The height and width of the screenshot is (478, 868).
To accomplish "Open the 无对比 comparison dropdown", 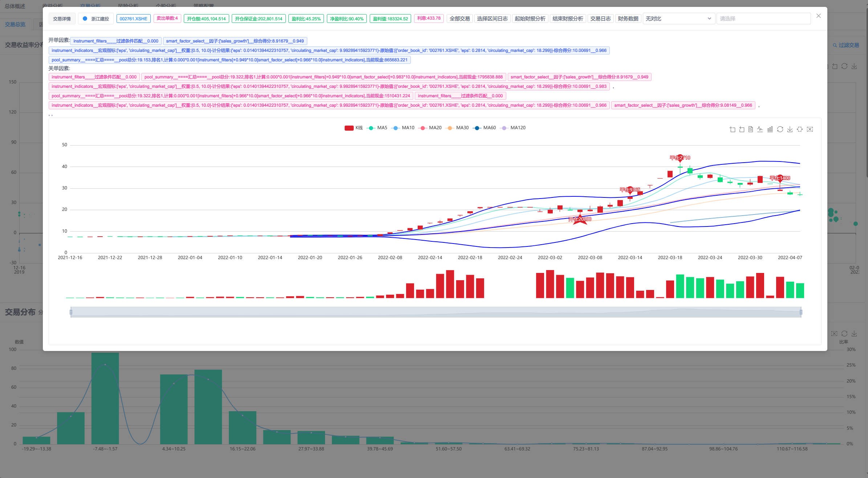I will click(678, 19).
